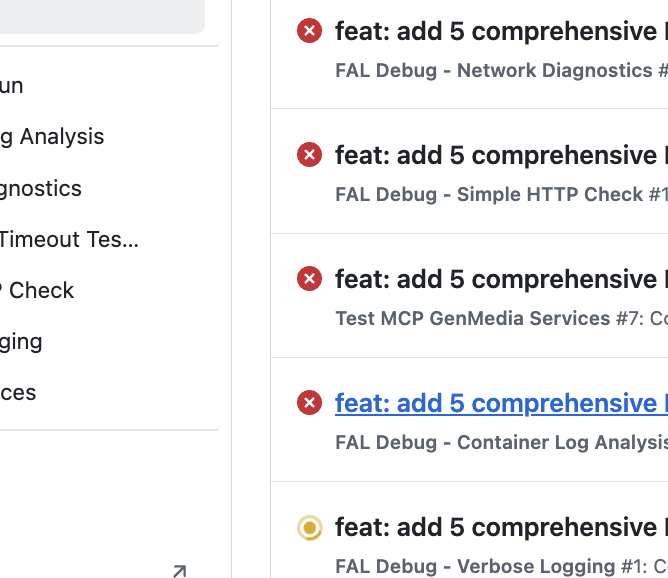Screen dimensions: 668x578
Task: Click failed status icon for Container Log Analysis run
Action: (x=309, y=403)
